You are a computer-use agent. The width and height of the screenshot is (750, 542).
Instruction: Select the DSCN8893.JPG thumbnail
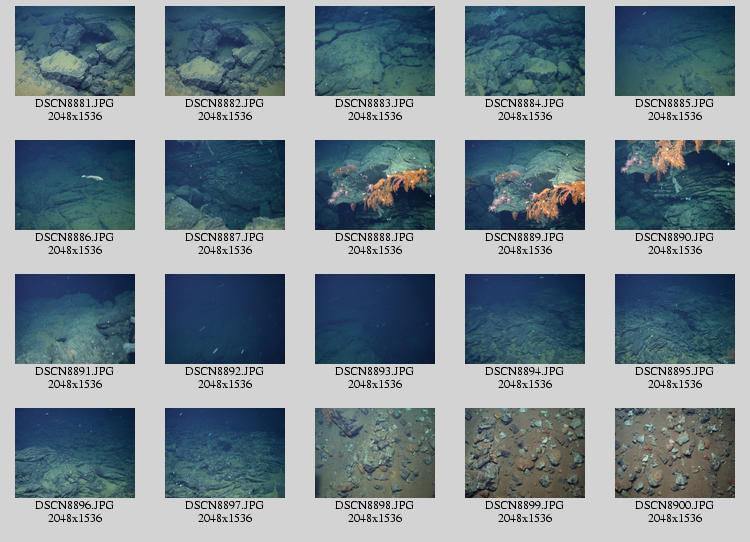click(375, 319)
